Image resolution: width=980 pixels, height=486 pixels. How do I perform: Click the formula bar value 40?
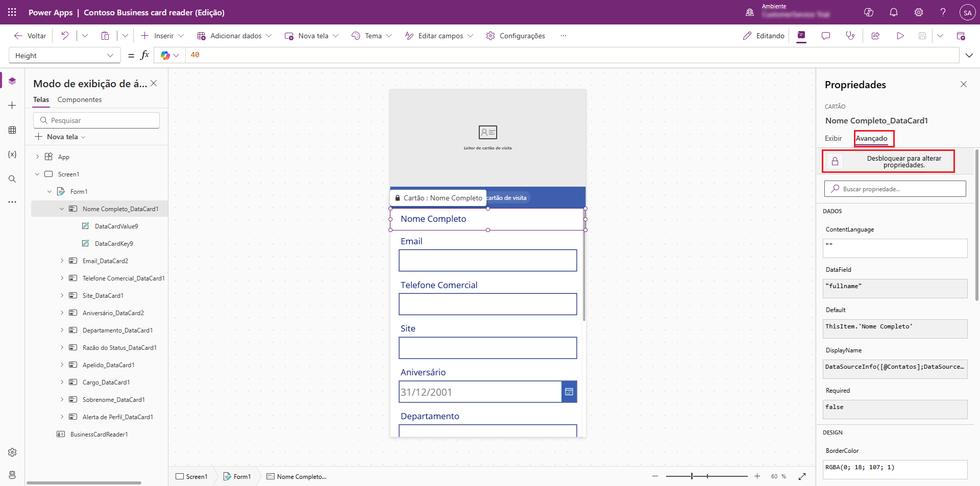[x=195, y=55]
